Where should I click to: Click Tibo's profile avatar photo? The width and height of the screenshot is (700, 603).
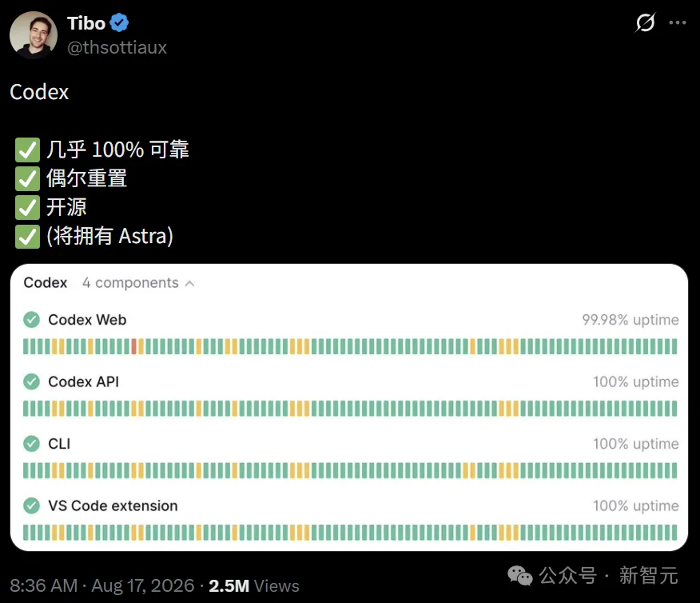point(34,35)
